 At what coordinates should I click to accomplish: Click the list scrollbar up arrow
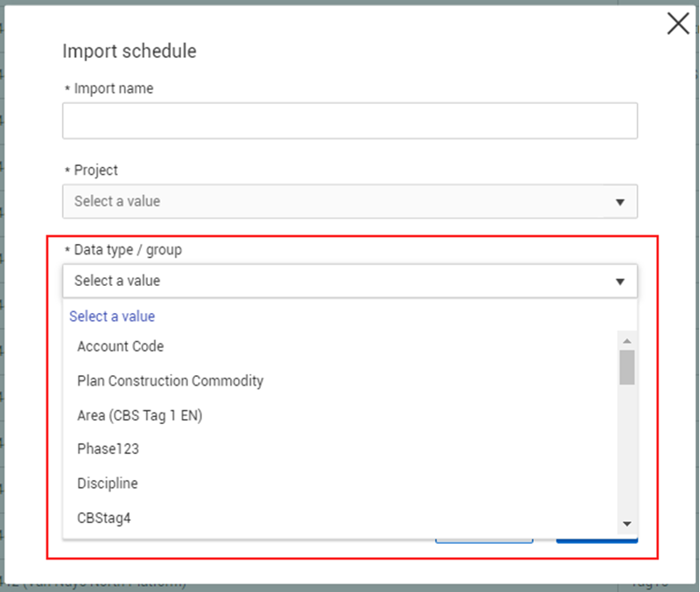pyautogui.click(x=626, y=340)
